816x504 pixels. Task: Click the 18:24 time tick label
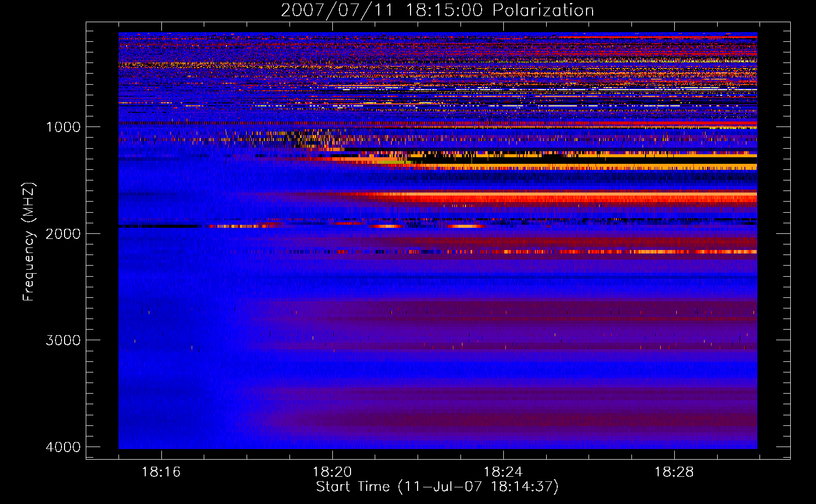(503, 472)
